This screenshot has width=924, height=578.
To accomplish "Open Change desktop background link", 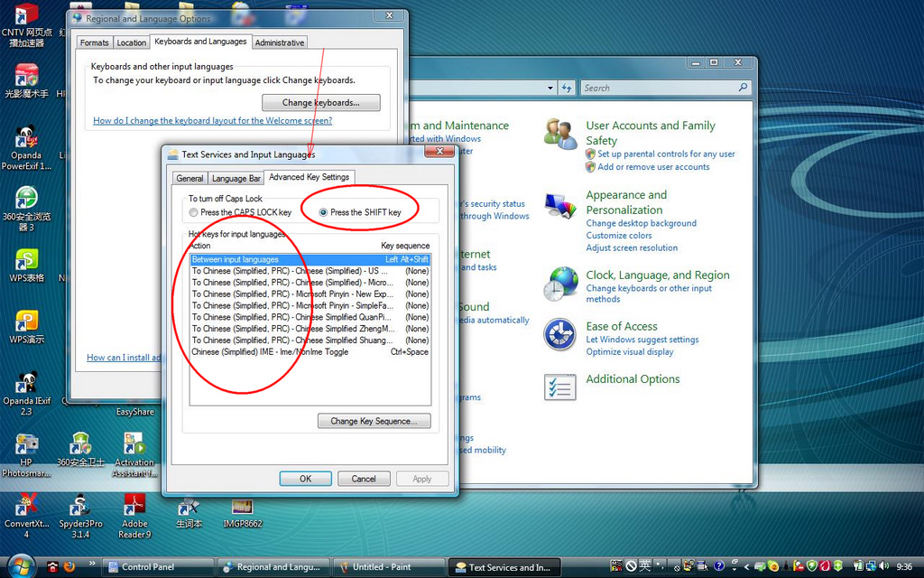I will pyautogui.click(x=642, y=224).
